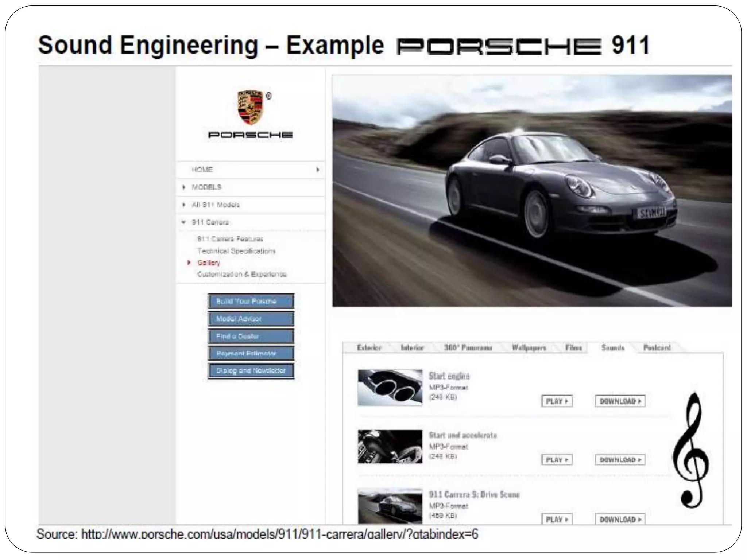The image size is (747, 560).
Task: Expand the MODELS tree item
Action: coord(184,187)
